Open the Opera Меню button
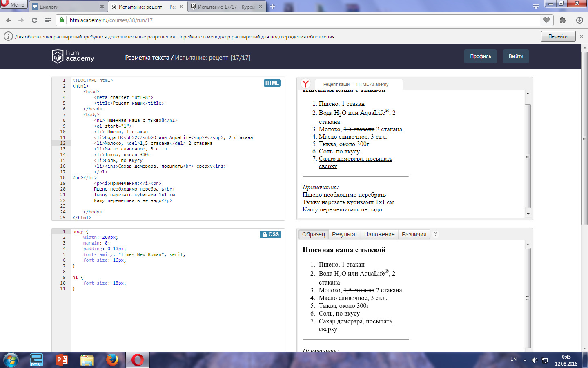 pyautogui.click(x=14, y=4)
